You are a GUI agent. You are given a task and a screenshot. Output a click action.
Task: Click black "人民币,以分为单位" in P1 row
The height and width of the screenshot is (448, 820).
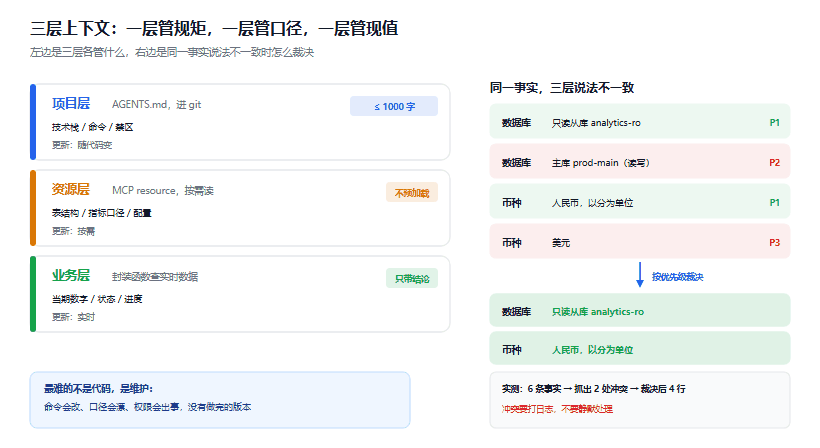click(x=593, y=203)
